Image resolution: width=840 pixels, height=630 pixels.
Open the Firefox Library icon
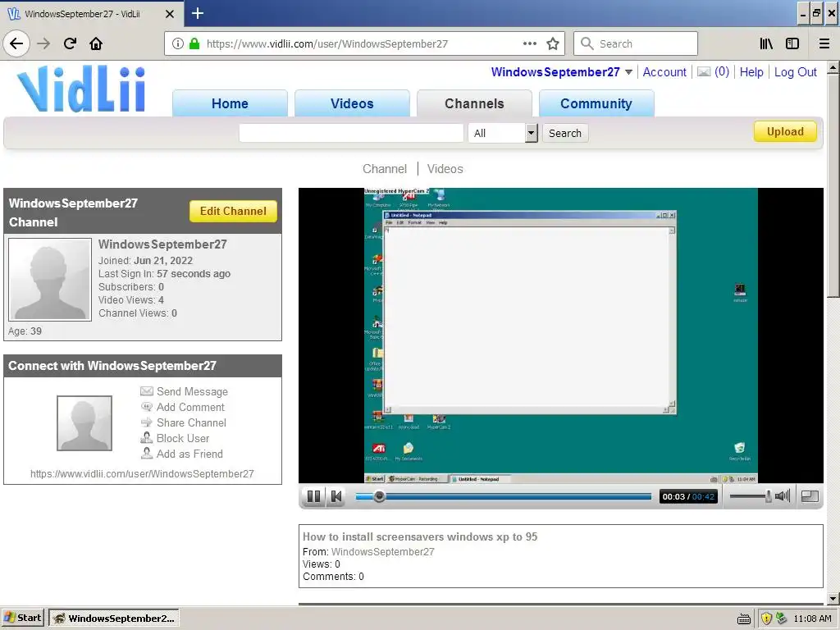click(766, 43)
